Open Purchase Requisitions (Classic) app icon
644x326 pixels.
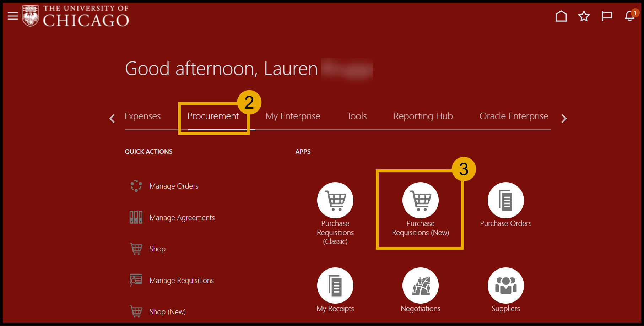tap(335, 200)
